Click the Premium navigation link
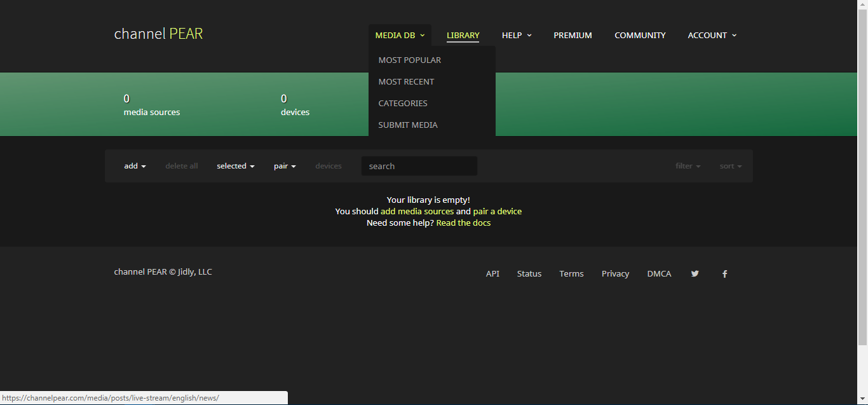Screen dimensions: 868x405 573,36
